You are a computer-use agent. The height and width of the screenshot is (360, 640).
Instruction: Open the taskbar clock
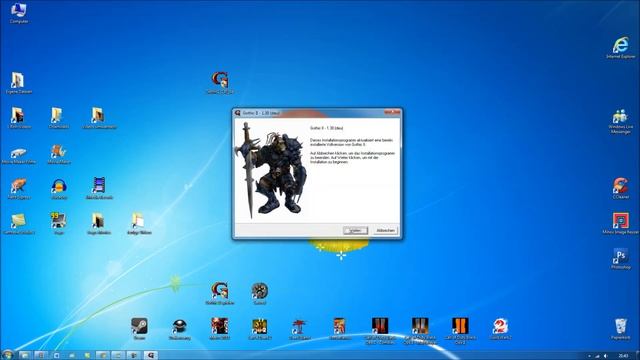pyautogui.click(x=623, y=356)
